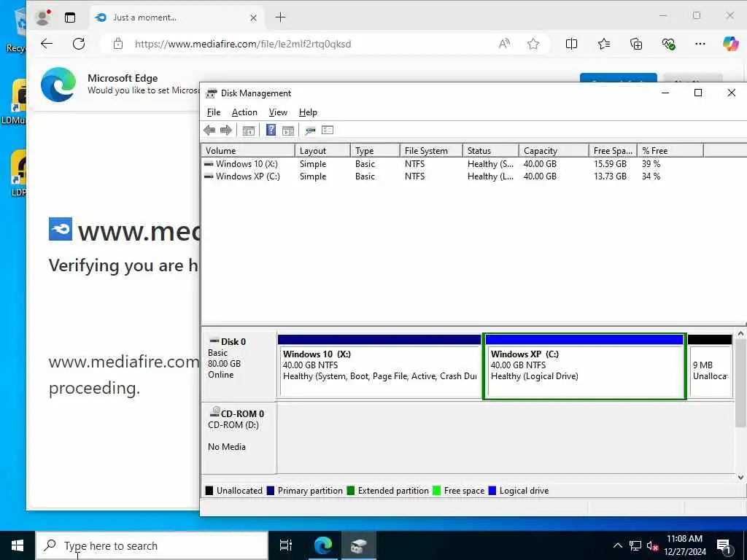Open the Favorites list icon in Edge
The image size is (747, 560).
click(603, 44)
